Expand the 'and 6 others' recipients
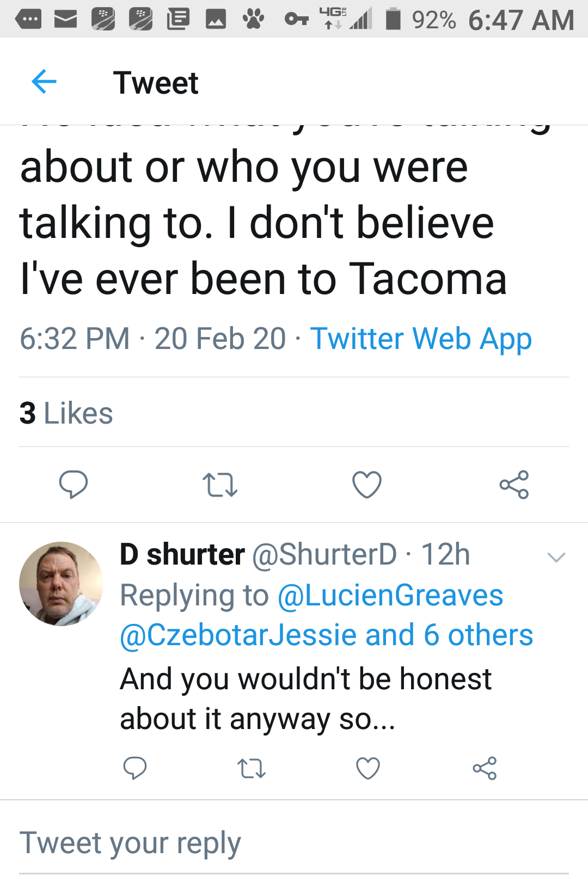Image resolution: width=588 pixels, height=882 pixels. [x=449, y=635]
